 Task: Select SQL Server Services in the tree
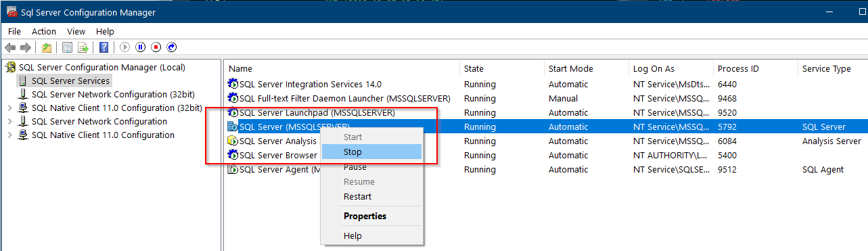click(70, 81)
